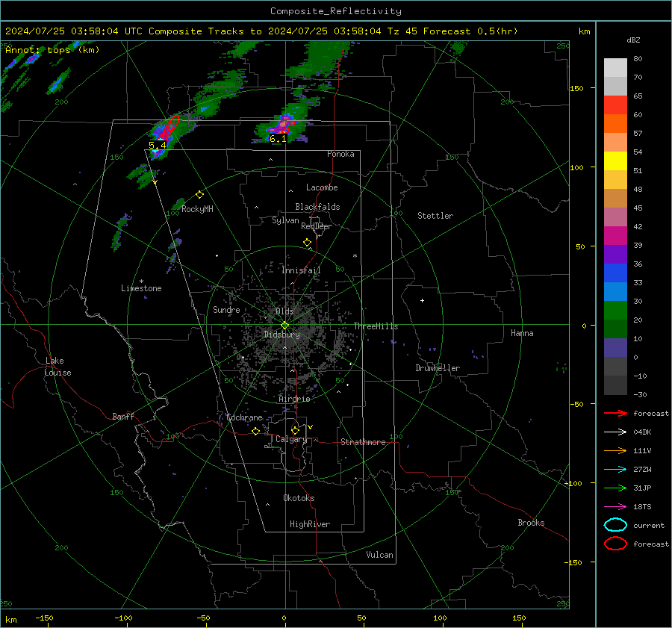Image resolution: width=672 pixels, height=628 pixels.
Task: Click the 18TS legend label
Action: 642,507
